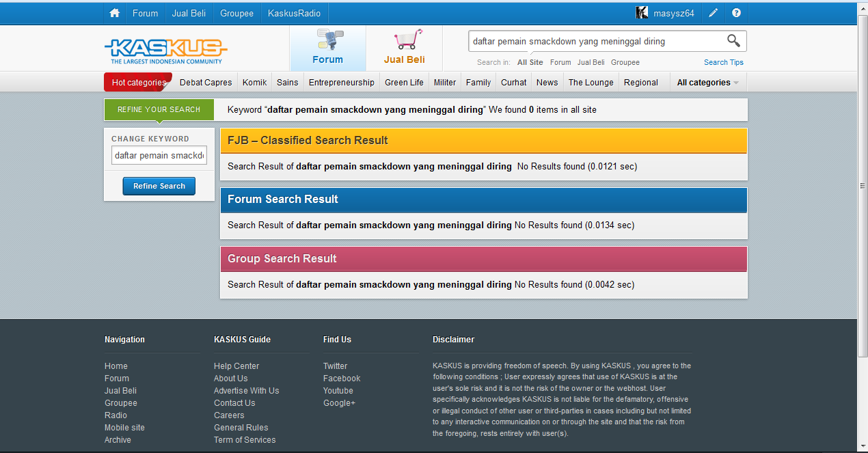
Task: Click the Forum Search Result header
Action: pyautogui.click(x=483, y=200)
